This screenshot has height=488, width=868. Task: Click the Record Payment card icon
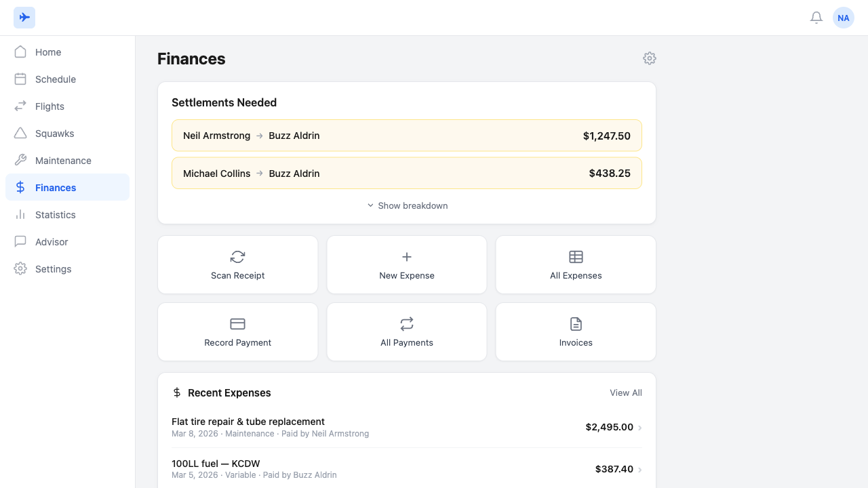click(237, 324)
